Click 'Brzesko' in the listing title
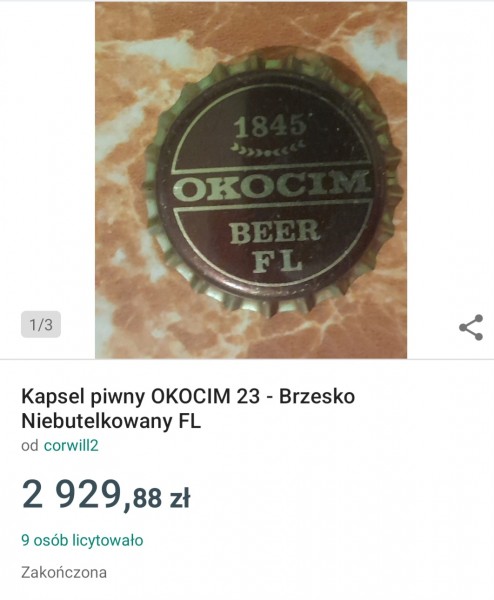494x600 pixels. pos(317,396)
